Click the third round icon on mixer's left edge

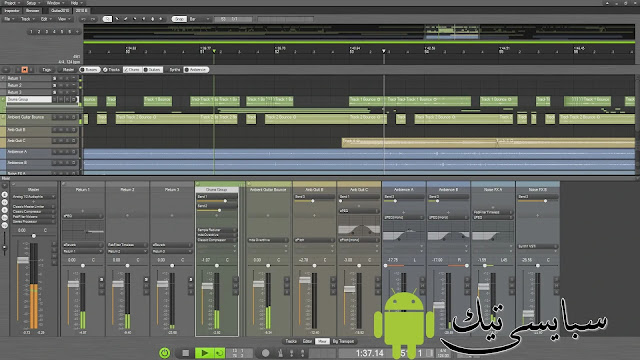(4, 210)
